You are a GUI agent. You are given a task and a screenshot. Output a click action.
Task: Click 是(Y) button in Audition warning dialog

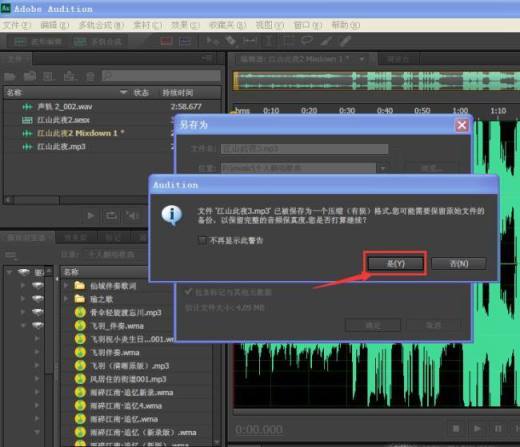click(395, 264)
